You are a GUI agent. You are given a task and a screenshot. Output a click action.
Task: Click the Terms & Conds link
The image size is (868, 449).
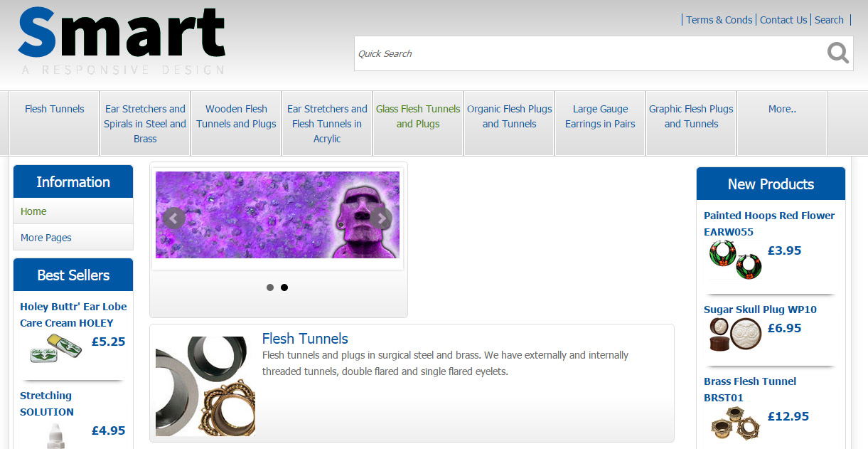click(719, 20)
